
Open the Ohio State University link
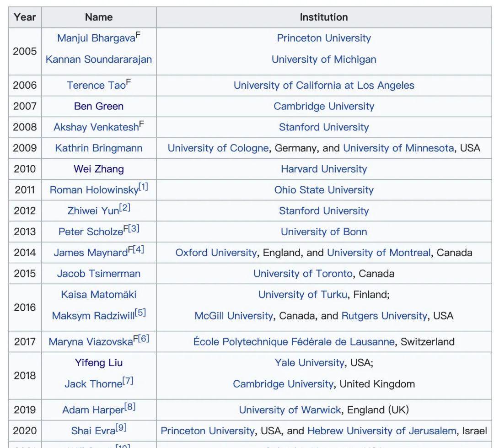[324, 190]
